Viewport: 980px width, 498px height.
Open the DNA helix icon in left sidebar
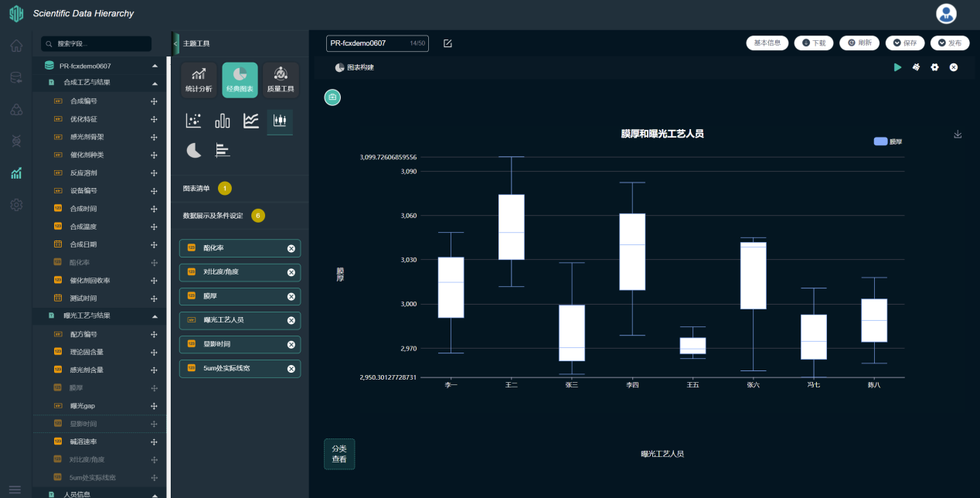[x=16, y=141]
